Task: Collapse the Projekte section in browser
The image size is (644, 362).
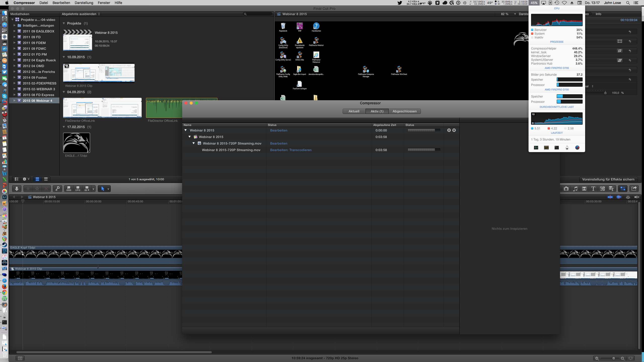Action: coord(64,23)
